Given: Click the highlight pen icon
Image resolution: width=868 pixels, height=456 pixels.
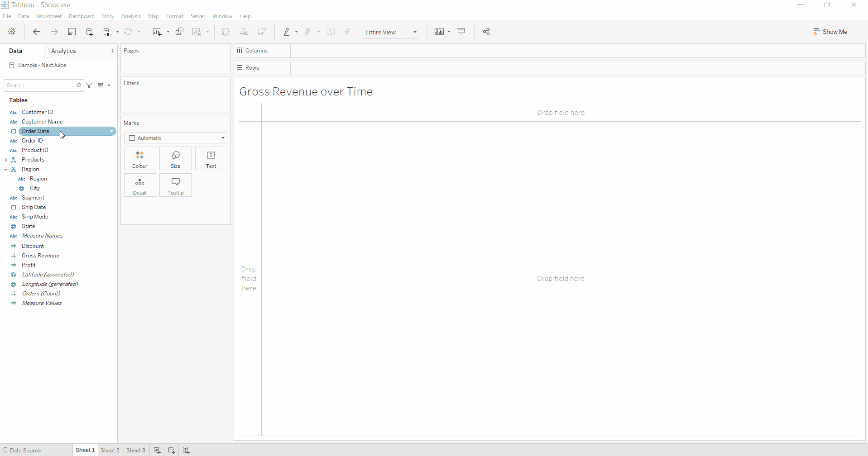Looking at the screenshot, I should pyautogui.click(x=287, y=32).
